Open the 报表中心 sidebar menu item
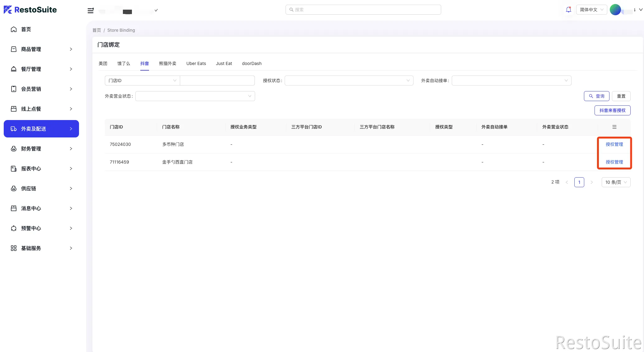 tap(41, 169)
